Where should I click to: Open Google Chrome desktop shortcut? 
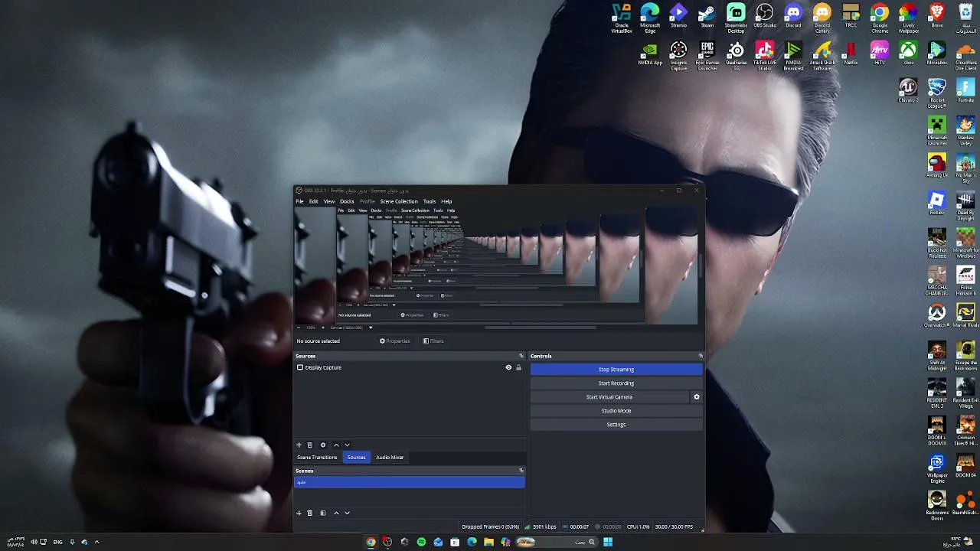coord(880,18)
